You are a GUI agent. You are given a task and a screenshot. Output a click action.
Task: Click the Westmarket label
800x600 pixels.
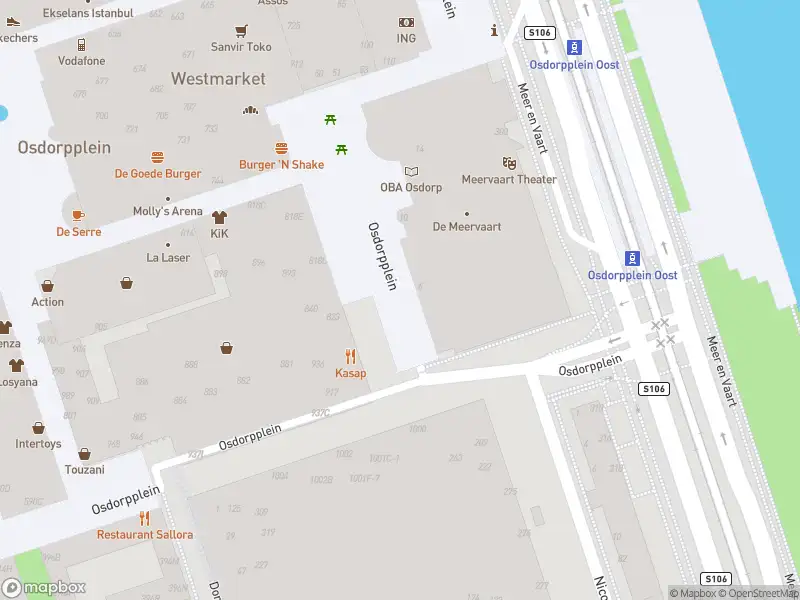click(218, 79)
